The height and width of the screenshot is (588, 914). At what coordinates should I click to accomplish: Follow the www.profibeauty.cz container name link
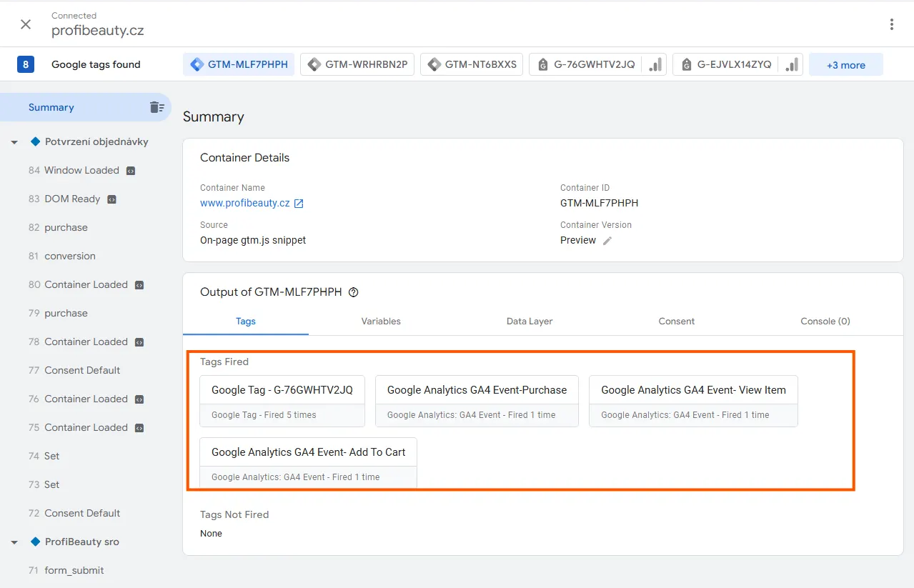point(245,203)
